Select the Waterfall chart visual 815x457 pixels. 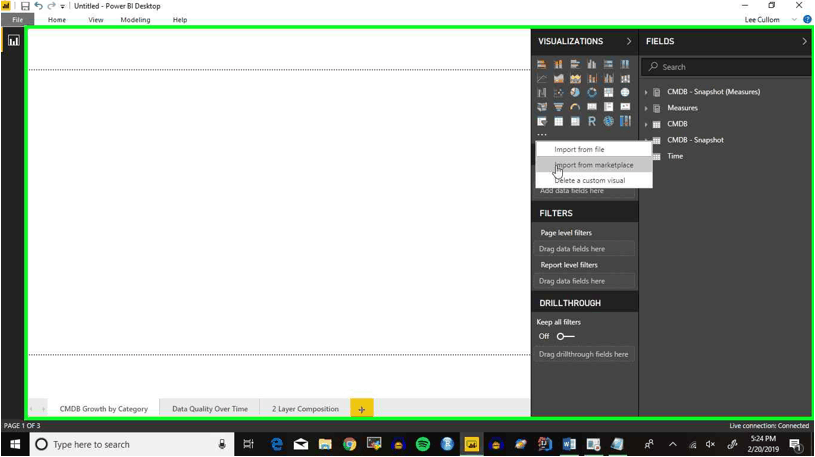542,93
